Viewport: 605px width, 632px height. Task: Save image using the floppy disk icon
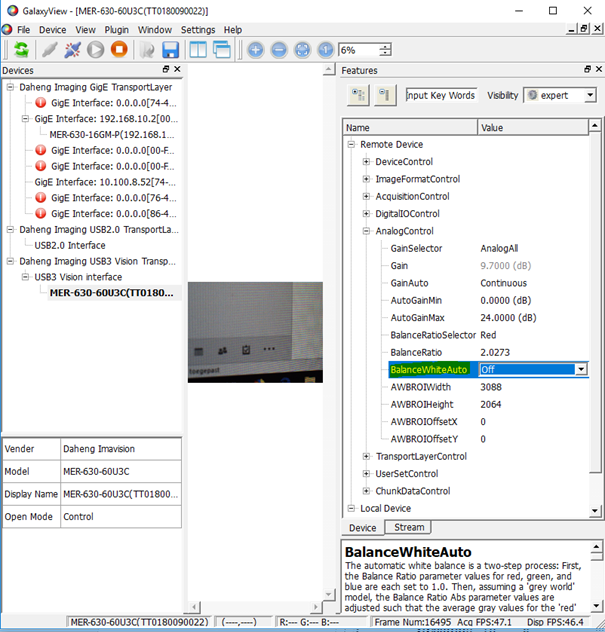pos(170,49)
